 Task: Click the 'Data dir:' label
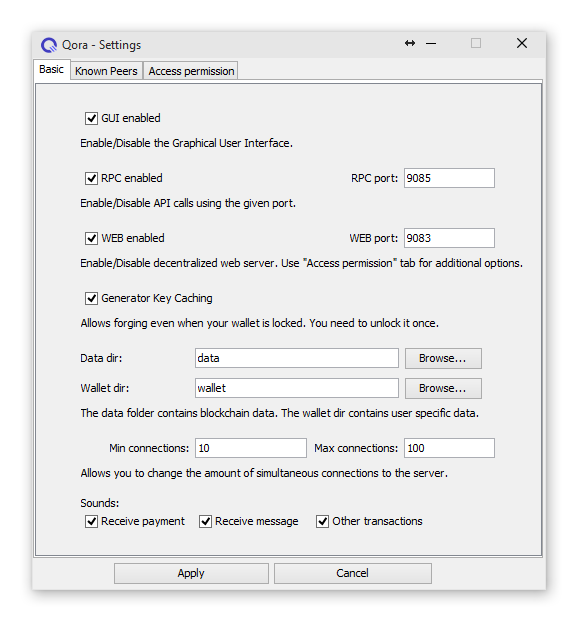click(101, 358)
